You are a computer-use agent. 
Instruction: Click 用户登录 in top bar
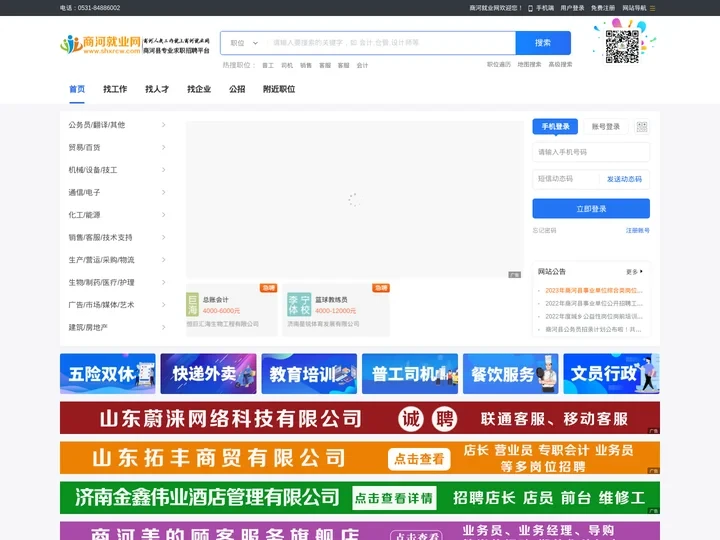coord(572,8)
